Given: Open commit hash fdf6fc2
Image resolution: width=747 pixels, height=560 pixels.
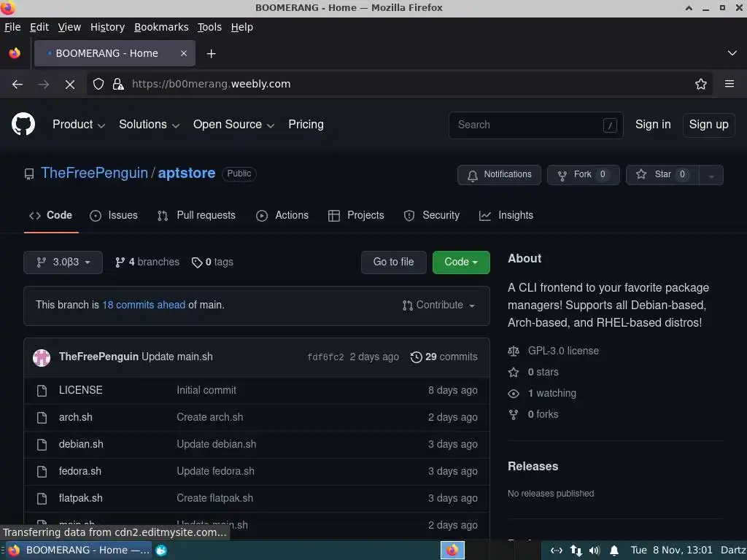Looking at the screenshot, I should 325,357.
